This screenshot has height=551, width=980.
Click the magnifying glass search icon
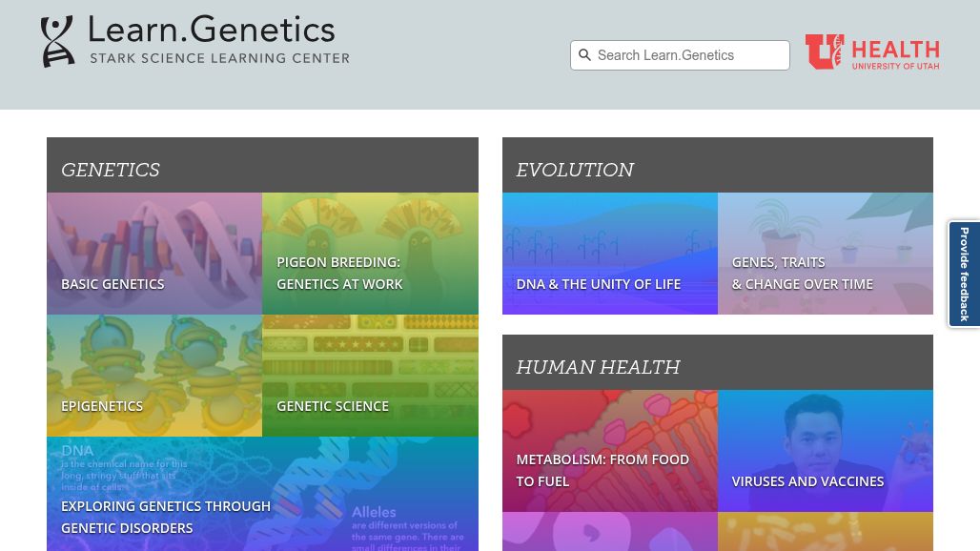click(x=585, y=55)
